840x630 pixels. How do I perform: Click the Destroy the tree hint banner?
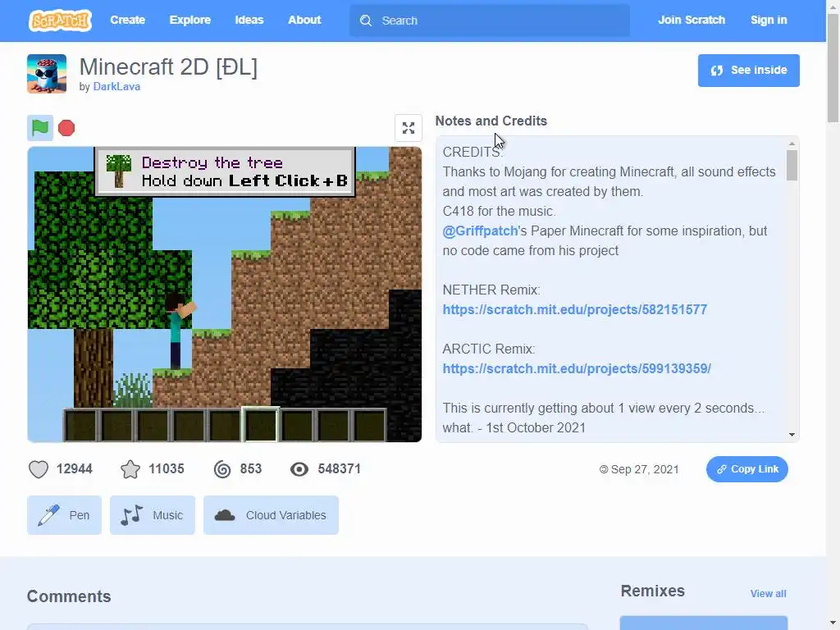pos(225,171)
